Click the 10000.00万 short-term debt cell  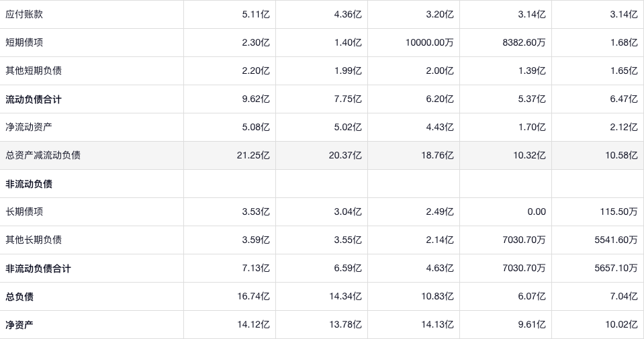[x=429, y=42]
